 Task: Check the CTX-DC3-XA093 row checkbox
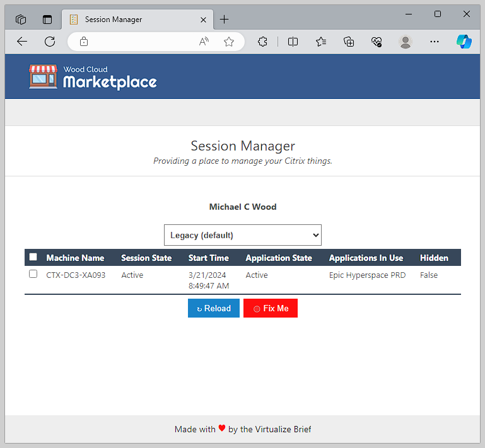pos(33,274)
